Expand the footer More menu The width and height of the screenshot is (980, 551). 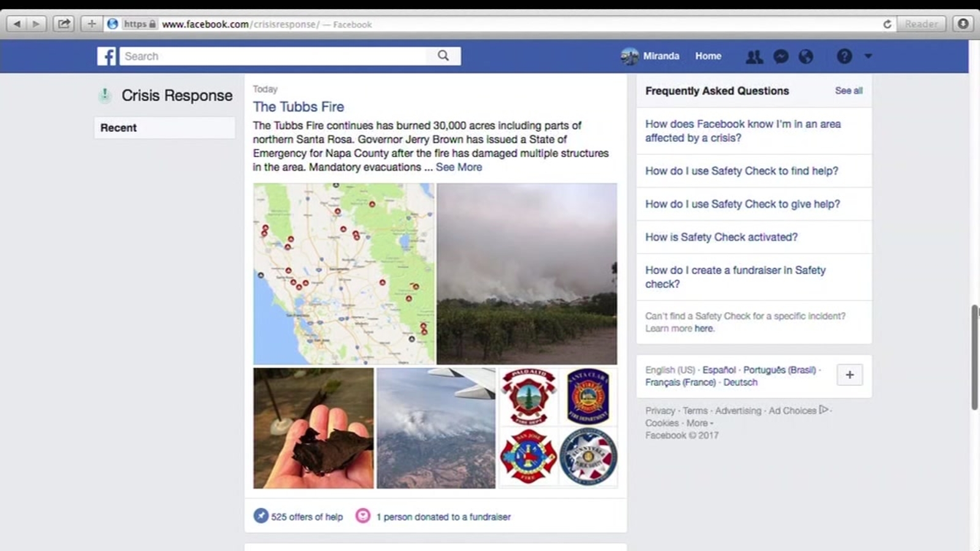pos(699,423)
